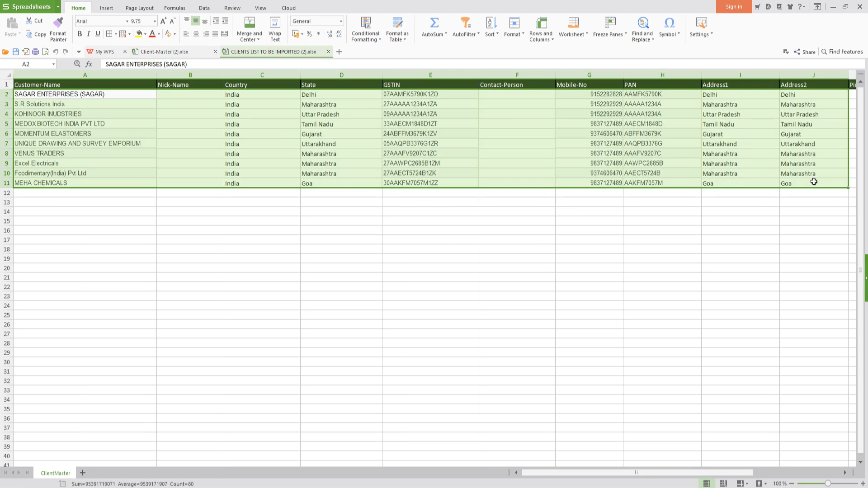Click the Save icon in quick toolbar
The height and width of the screenshot is (488, 868).
coord(16,52)
